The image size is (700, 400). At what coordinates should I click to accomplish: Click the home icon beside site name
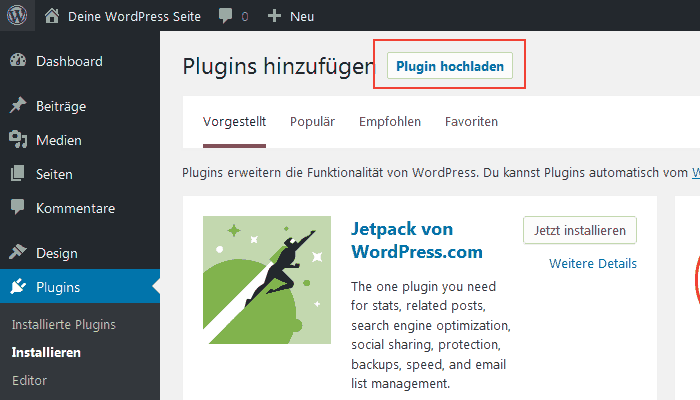tap(52, 16)
